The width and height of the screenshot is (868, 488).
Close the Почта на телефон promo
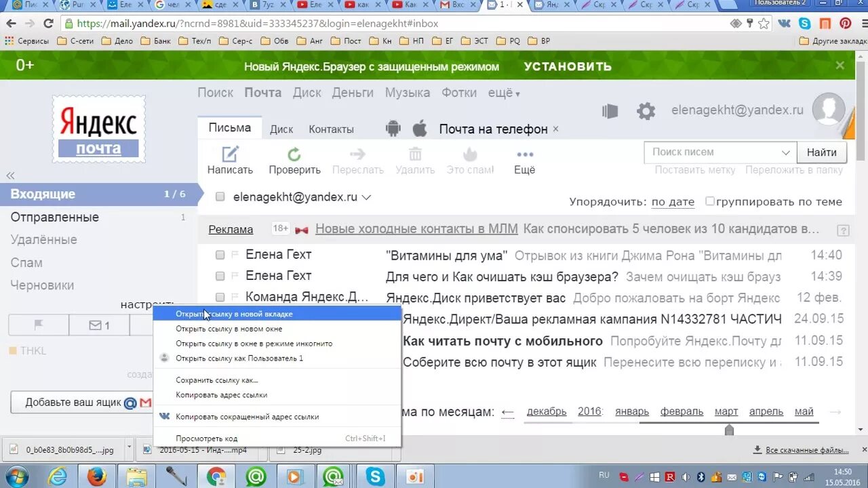point(555,129)
